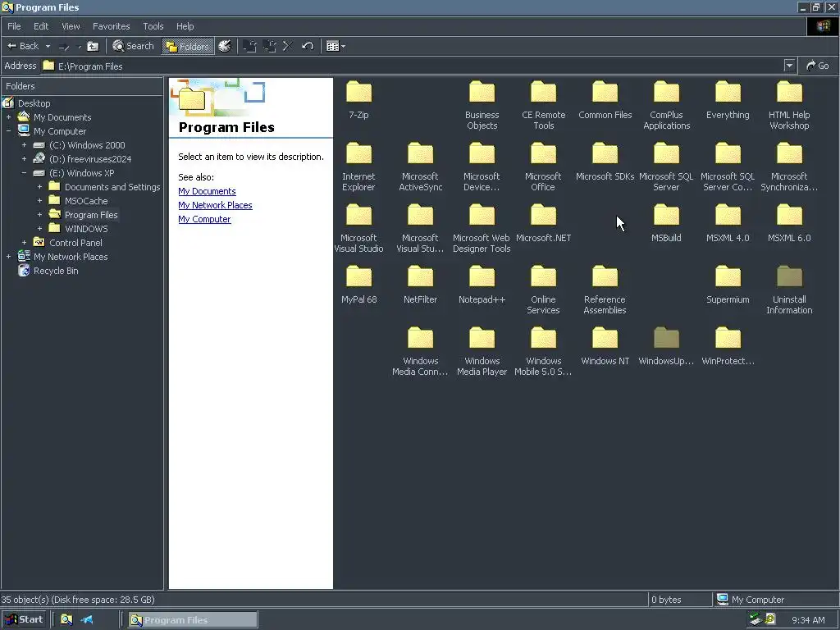Open the Views dropdown button
Image resolution: width=840 pixels, height=630 pixels.
click(336, 46)
